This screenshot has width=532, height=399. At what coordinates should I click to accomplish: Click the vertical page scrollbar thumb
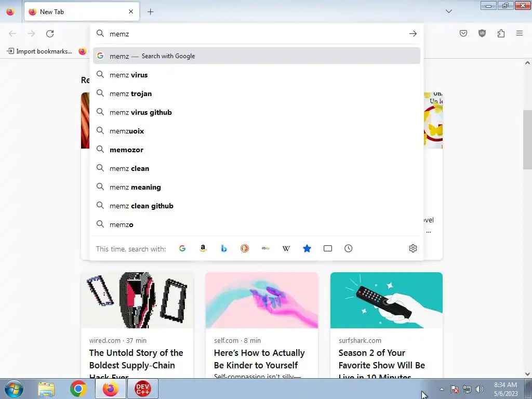point(527,139)
